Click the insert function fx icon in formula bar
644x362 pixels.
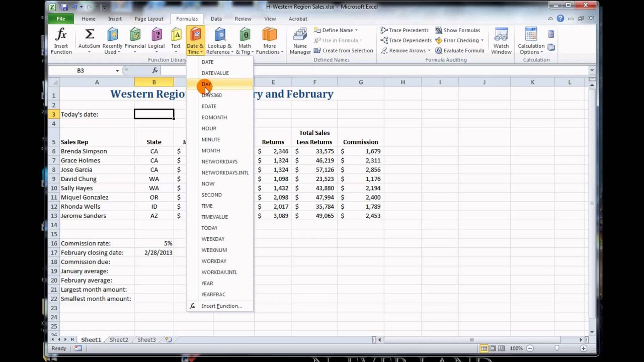pos(155,70)
